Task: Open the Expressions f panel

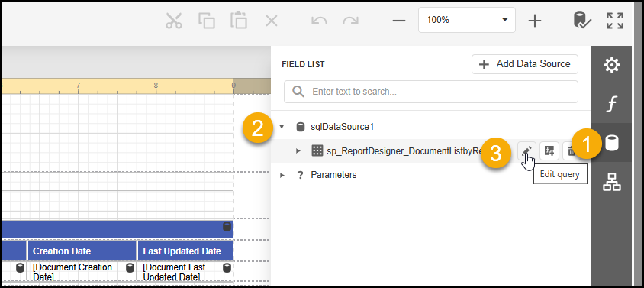Action: click(611, 104)
